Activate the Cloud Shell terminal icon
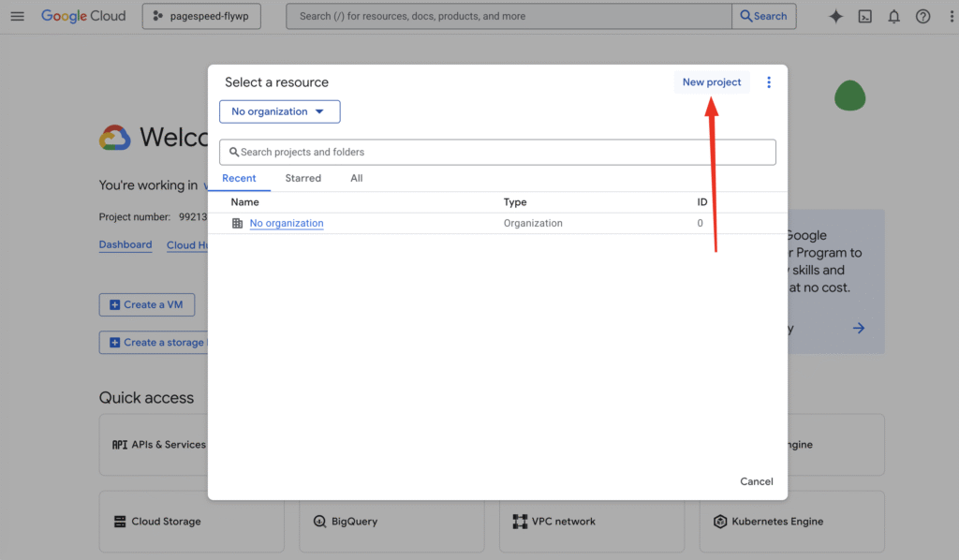 (x=865, y=16)
